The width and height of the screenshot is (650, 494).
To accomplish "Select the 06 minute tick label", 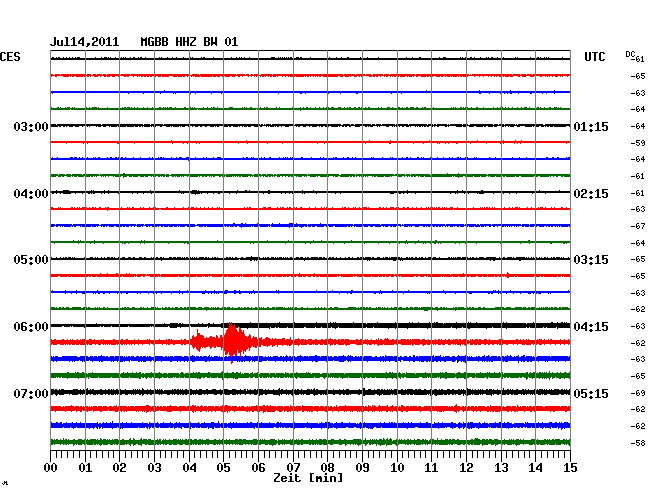I will [258, 468].
